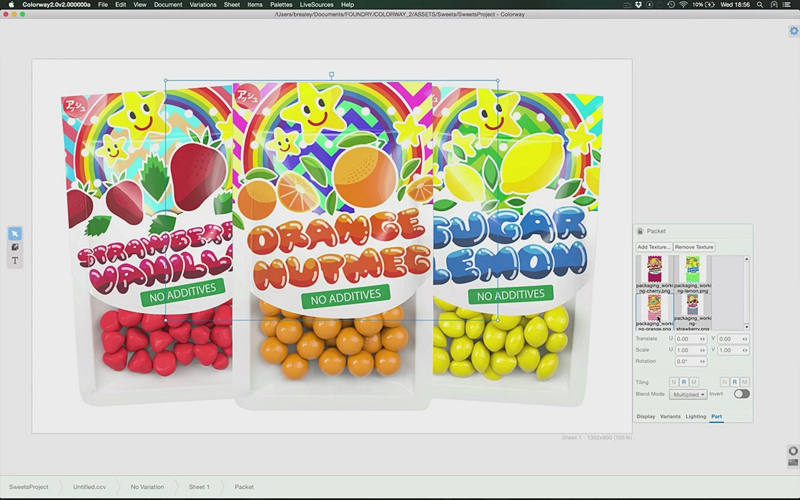The height and width of the screenshot is (500, 800).
Task: Select the arrow selection tool
Action: (15, 234)
